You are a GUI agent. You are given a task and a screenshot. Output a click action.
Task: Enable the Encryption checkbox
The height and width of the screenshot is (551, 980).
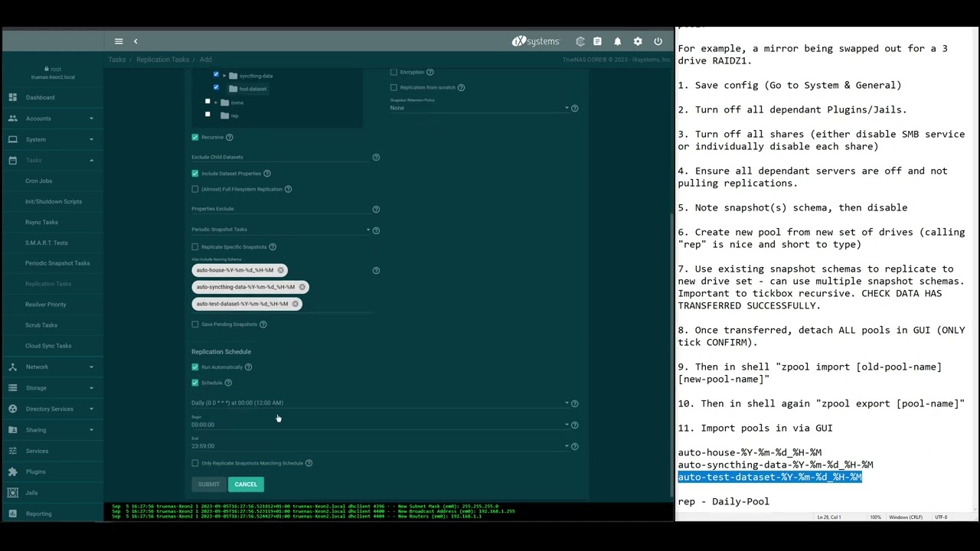coord(394,72)
